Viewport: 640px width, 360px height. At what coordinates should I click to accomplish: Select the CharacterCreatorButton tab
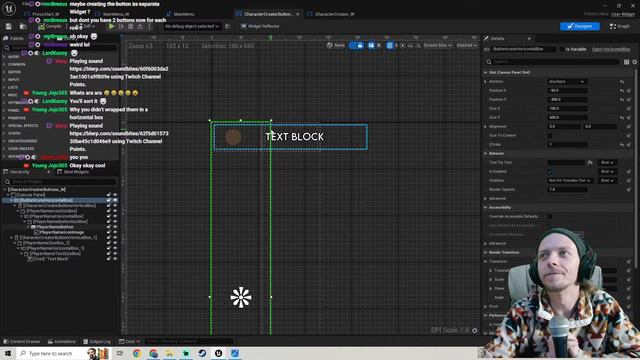tap(268, 14)
